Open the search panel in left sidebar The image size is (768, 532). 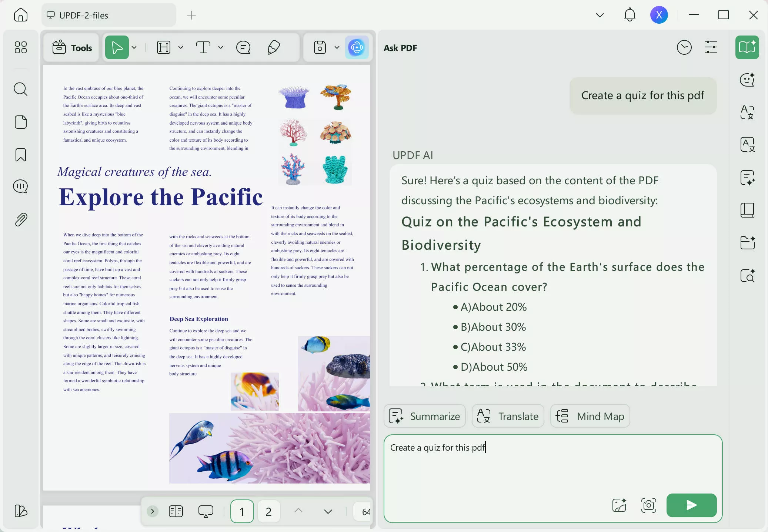pyautogui.click(x=21, y=89)
